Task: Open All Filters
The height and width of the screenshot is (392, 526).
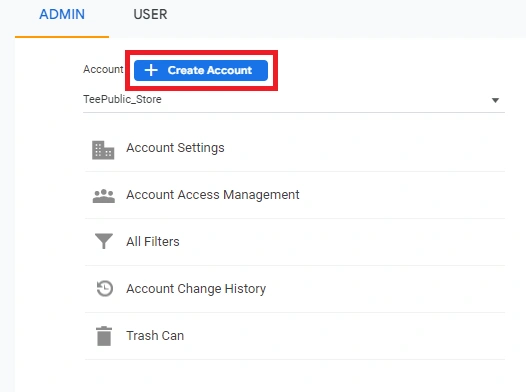Action: [295, 242]
